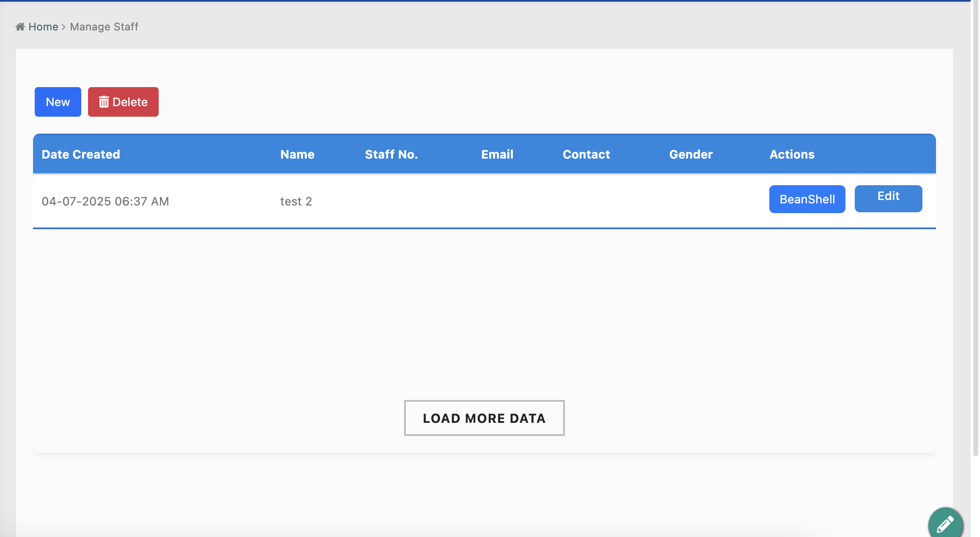
Task: Click the Actions column header
Action: coord(792,154)
